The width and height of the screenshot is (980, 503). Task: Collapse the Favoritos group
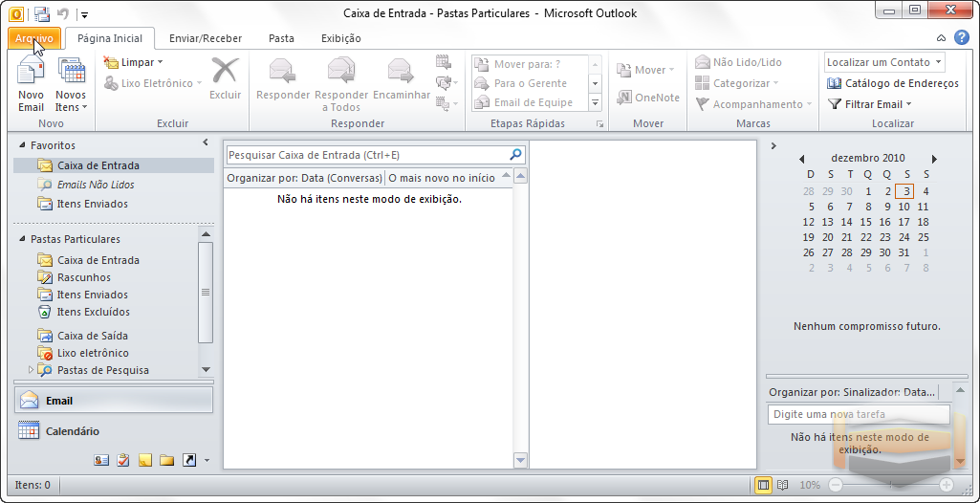tap(23, 145)
